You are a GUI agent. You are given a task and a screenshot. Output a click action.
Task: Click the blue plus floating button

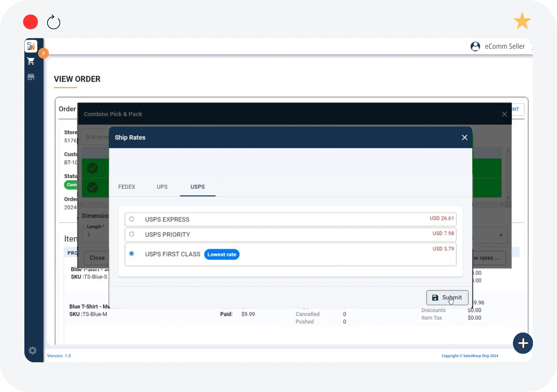tap(523, 343)
